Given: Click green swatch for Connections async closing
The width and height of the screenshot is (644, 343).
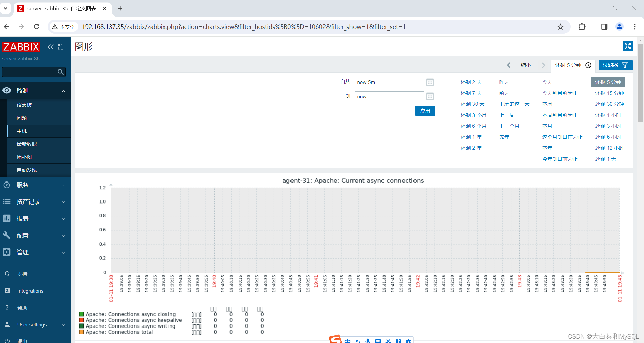Looking at the screenshot, I should [81, 314].
